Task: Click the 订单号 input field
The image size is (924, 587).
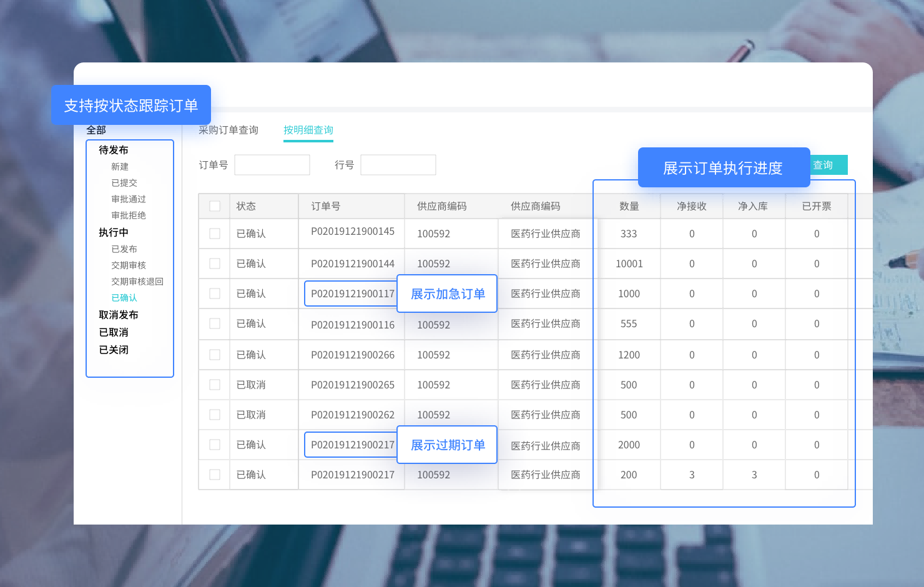Action: click(272, 164)
